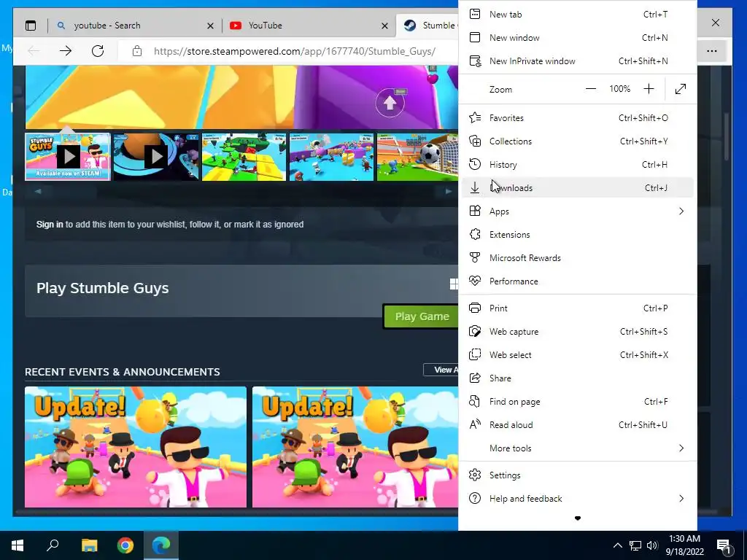Launch Google Chrome from the taskbar

click(x=125, y=545)
